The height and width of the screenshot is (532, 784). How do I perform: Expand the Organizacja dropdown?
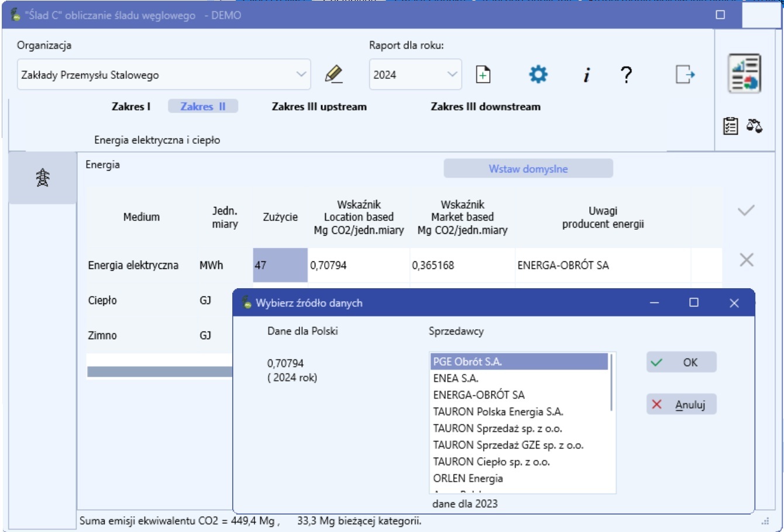point(301,74)
